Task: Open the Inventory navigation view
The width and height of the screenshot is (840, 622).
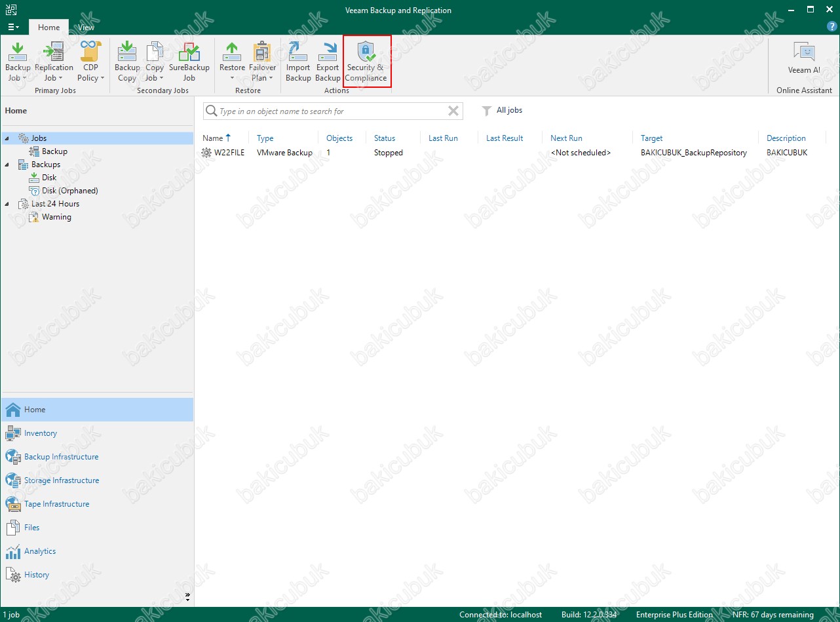Action: 97,433
